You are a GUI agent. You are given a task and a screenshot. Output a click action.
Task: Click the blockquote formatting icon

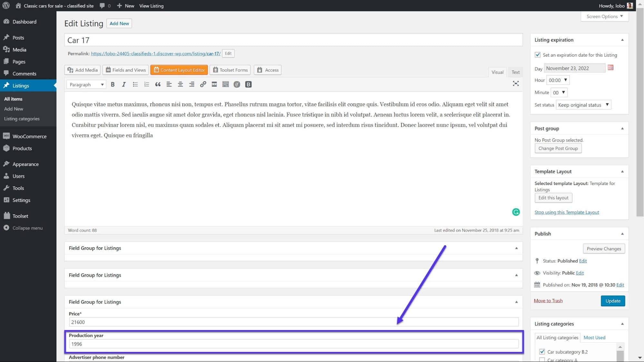click(158, 84)
